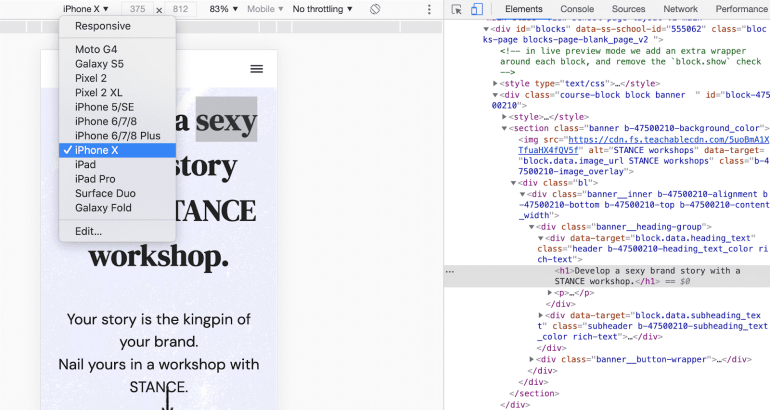The height and width of the screenshot is (410, 770).
Task: Toggle the device toolbar icon
Action: [x=476, y=9]
